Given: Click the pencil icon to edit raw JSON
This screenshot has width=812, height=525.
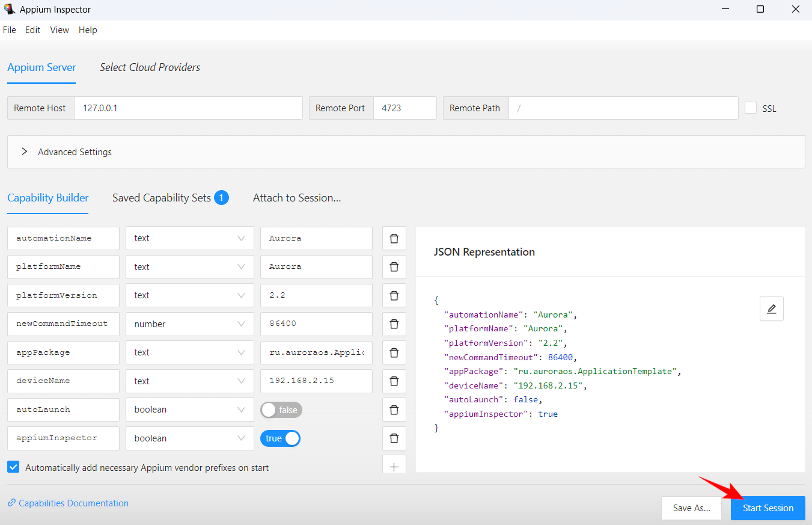Looking at the screenshot, I should [x=771, y=309].
